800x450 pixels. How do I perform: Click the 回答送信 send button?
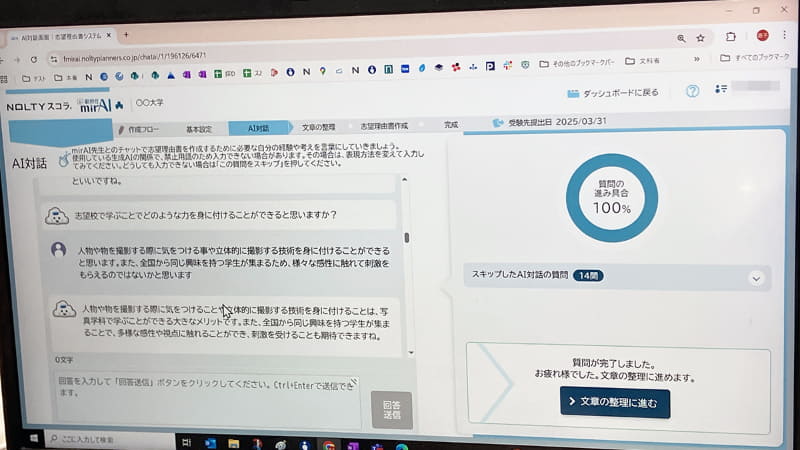click(x=391, y=410)
